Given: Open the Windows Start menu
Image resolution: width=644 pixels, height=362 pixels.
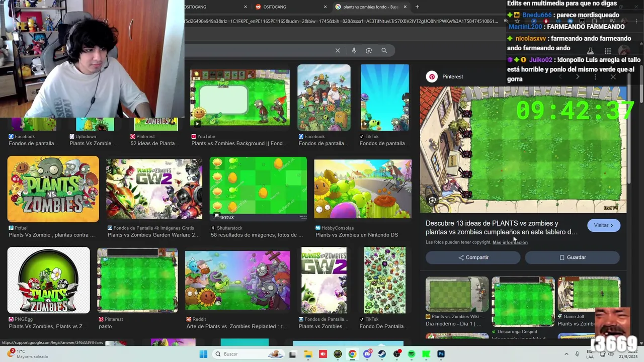Looking at the screenshot, I should coord(203,354).
